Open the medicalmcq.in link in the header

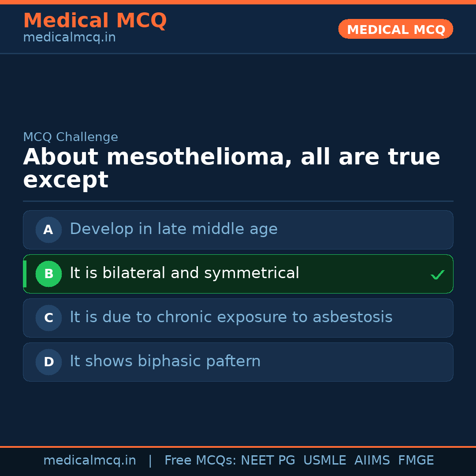tap(69, 38)
